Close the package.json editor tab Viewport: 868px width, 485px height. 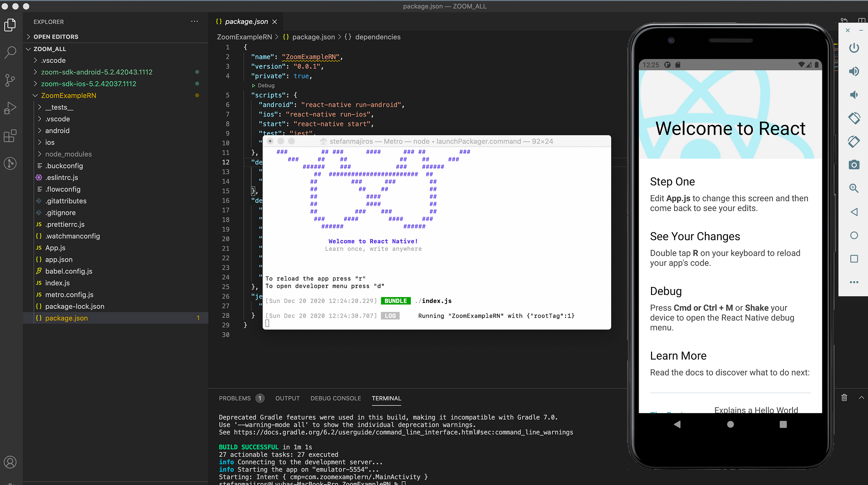click(275, 22)
